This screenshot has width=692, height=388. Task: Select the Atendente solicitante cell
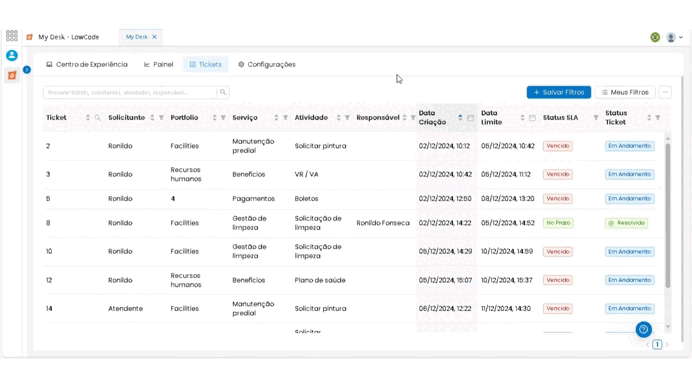click(125, 309)
